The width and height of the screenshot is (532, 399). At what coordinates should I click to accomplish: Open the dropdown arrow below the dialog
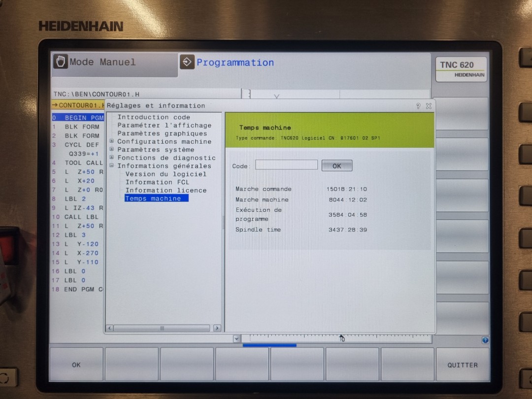point(236,339)
